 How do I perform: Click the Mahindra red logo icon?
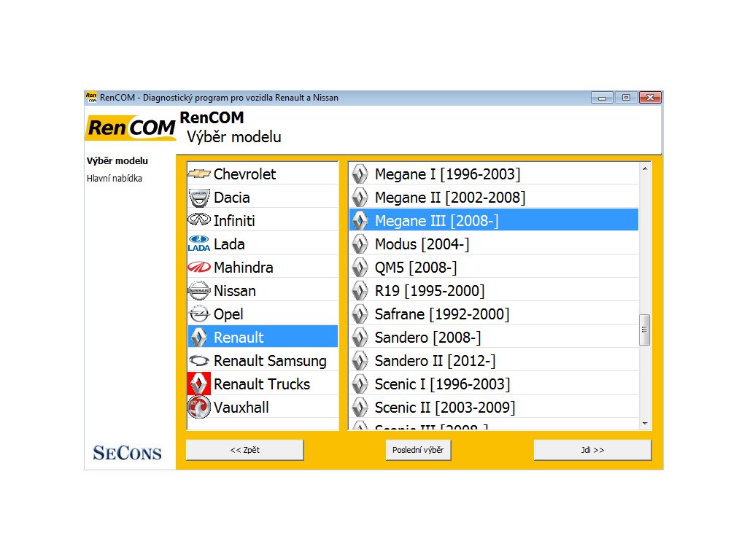pyautogui.click(x=198, y=267)
